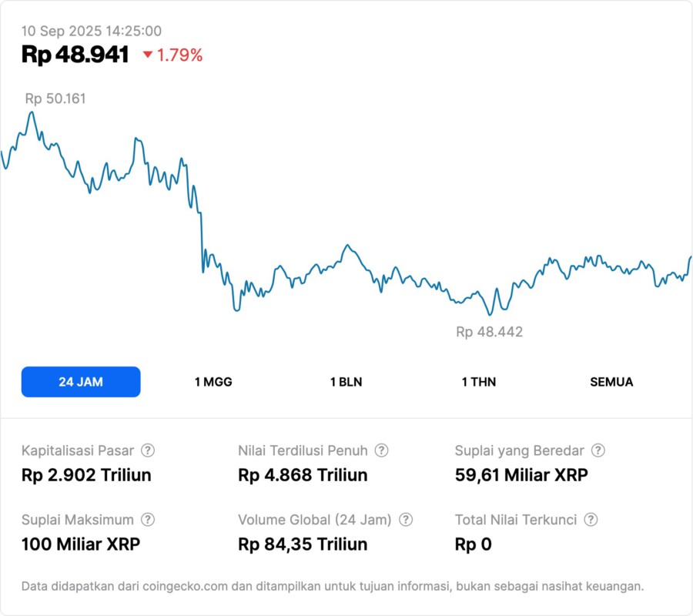The width and height of the screenshot is (693, 616).
Task: Select the 24 JAM time range
Action: 81,382
